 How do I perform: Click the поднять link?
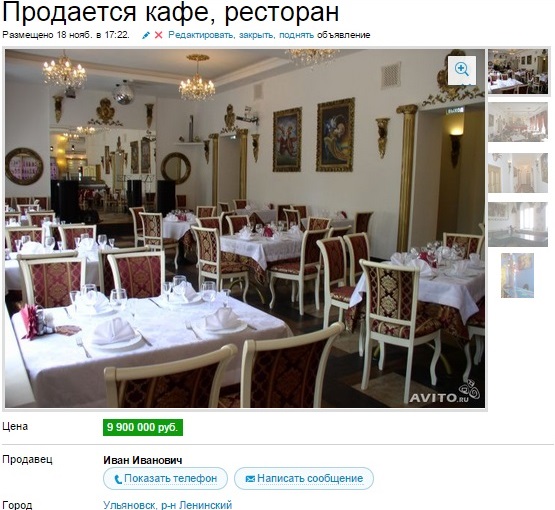click(296, 35)
